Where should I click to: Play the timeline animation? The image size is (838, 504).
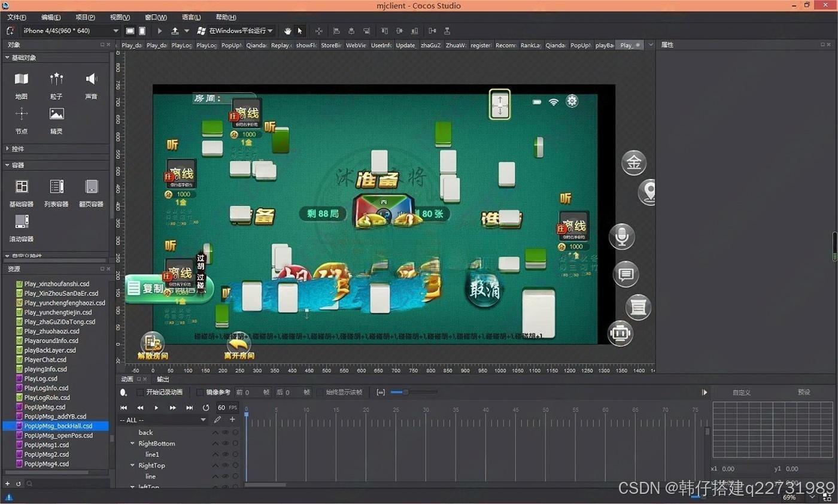point(156,408)
